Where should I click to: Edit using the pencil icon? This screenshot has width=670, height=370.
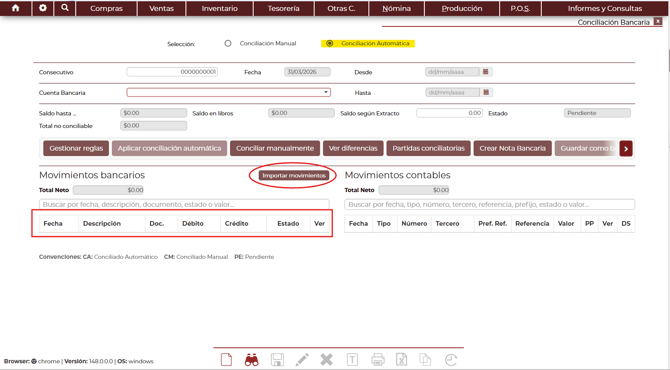click(302, 360)
